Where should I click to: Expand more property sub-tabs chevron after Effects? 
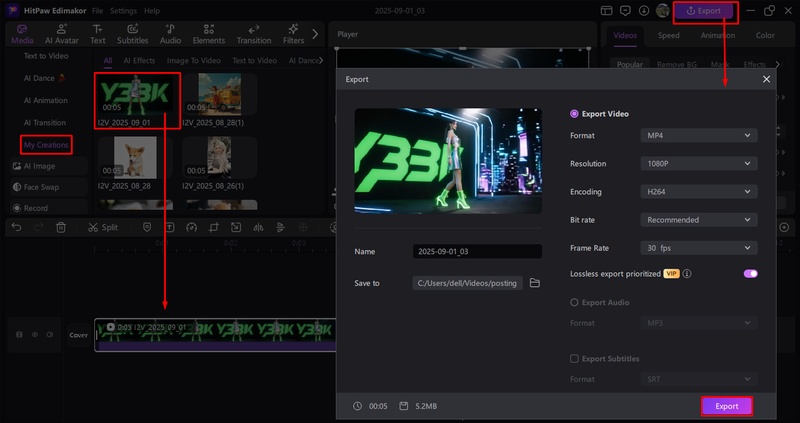[778, 64]
